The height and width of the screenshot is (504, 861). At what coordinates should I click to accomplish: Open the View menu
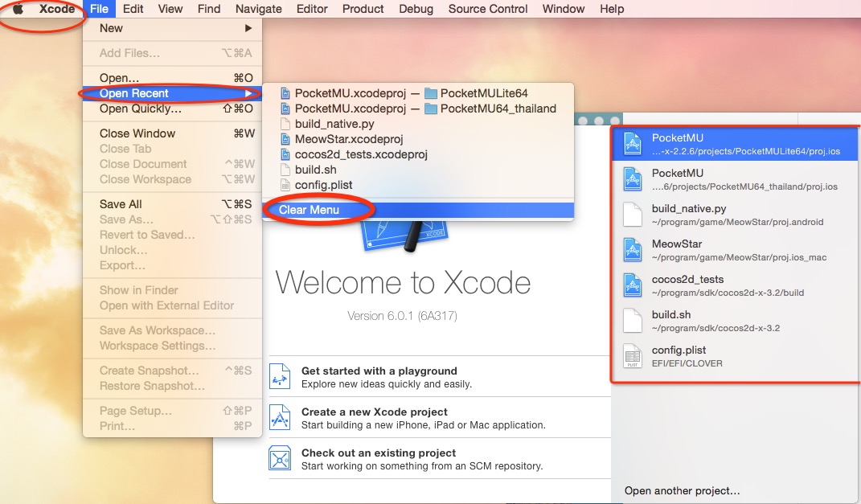pyautogui.click(x=170, y=9)
